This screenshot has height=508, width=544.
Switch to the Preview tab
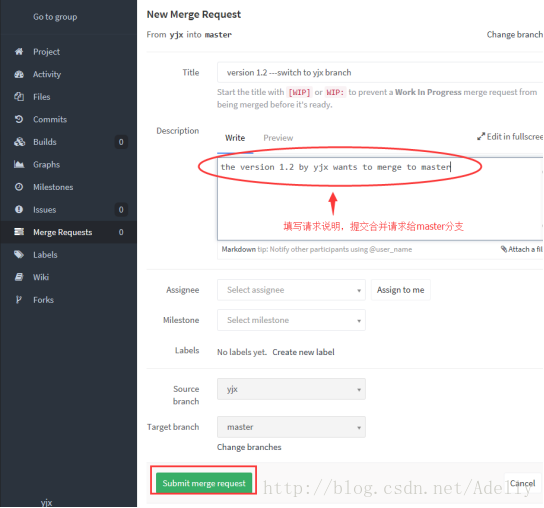(278, 138)
